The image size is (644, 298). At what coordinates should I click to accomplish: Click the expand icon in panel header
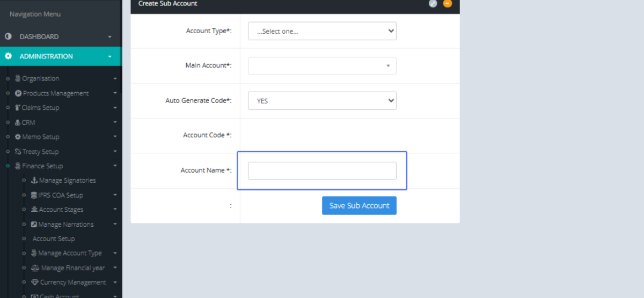(x=433, y=4)
